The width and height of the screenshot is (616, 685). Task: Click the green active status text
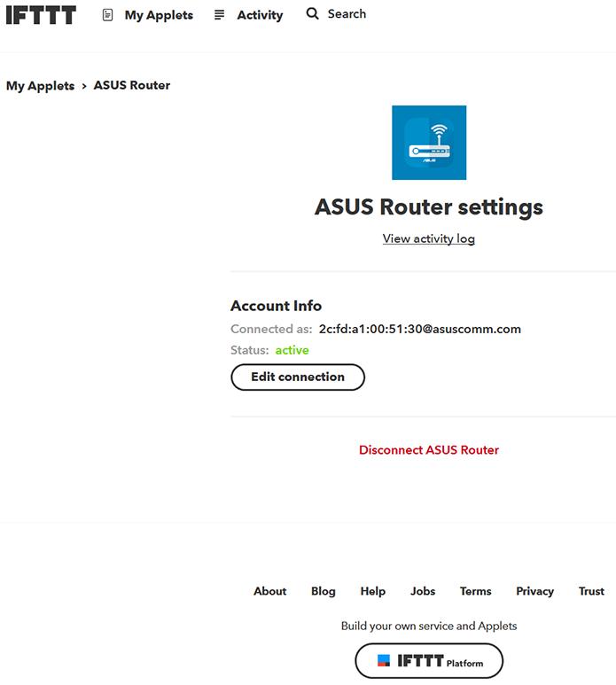[292, 350]
